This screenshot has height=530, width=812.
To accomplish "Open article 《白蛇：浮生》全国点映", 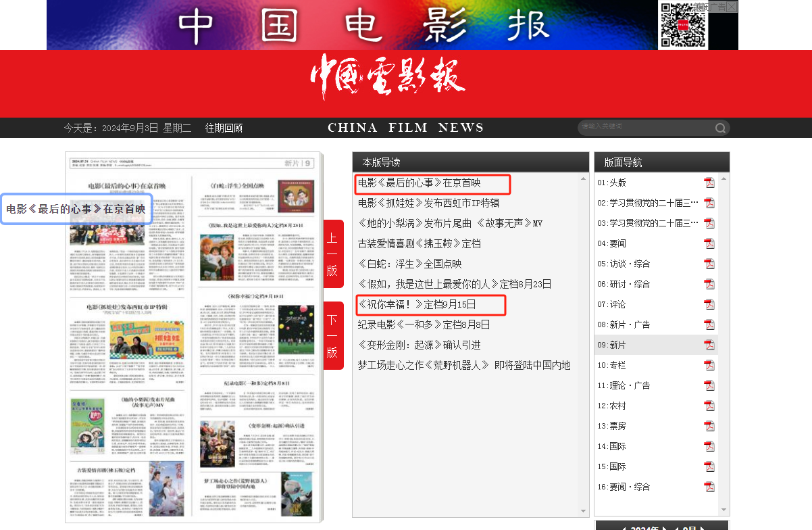I will pos(409,264).
